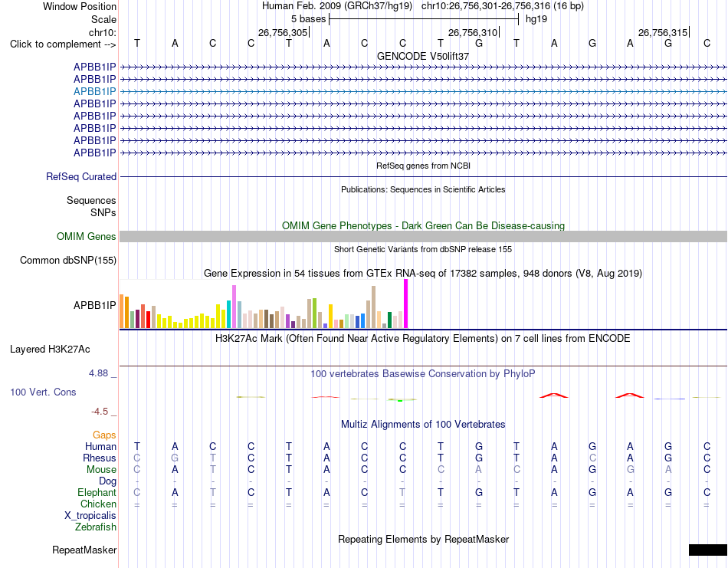The height and width of the screenshot is (568, 728).
Task: Click the tall violet bar in GTEx chart
Action: (x=234, y=307)
